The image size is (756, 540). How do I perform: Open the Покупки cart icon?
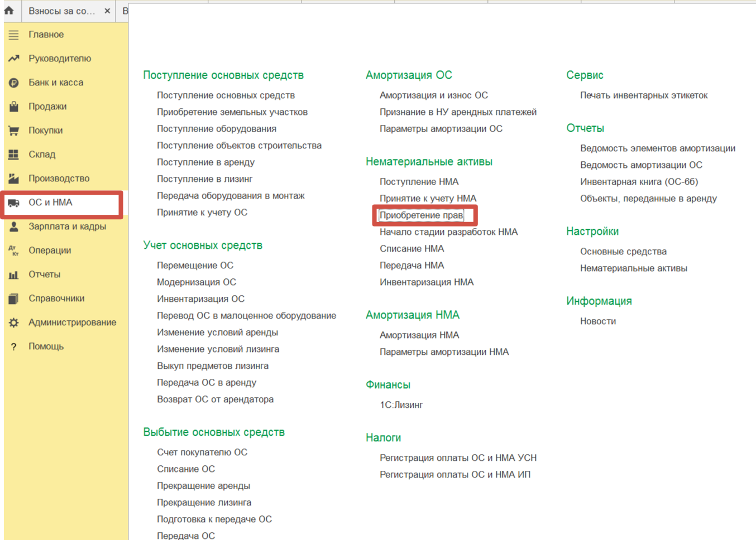14,131
